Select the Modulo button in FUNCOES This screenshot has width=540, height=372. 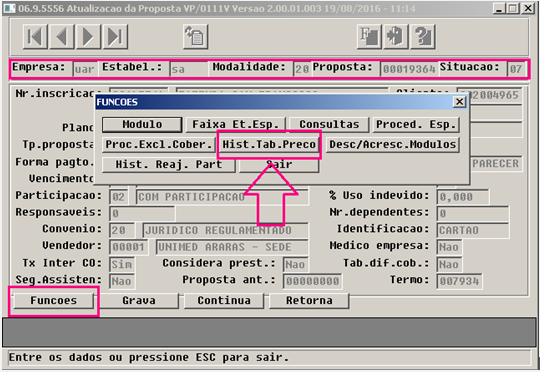pos(142,124)
